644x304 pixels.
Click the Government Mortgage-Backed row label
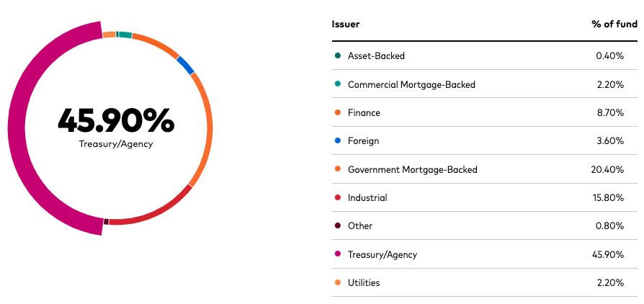pyautogui.click(x=412, y=169)
